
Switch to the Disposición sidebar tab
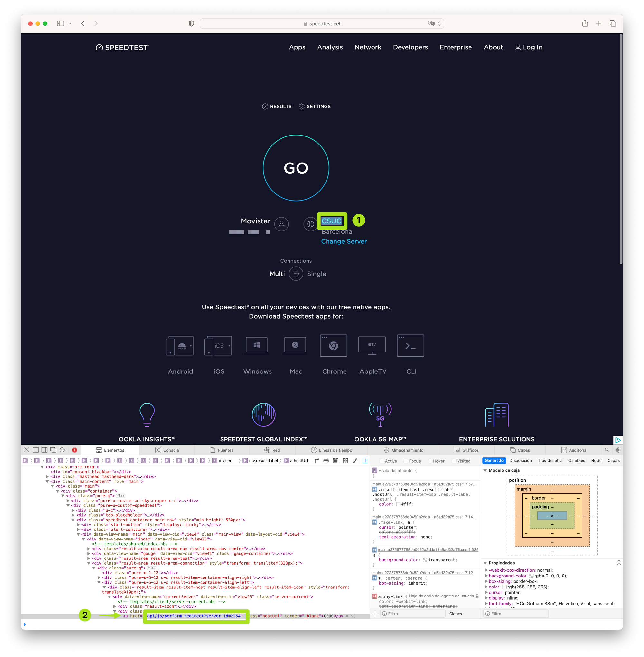(x=520, y=460)
